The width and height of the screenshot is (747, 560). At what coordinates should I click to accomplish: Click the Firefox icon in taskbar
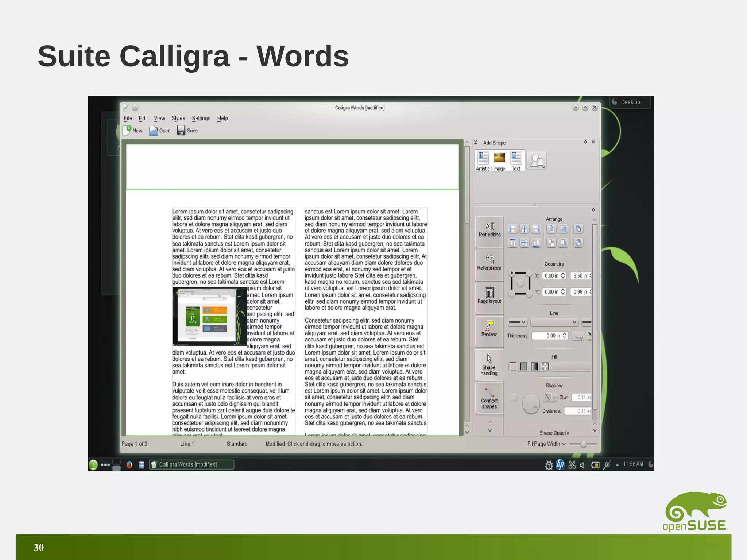(129, 465)
